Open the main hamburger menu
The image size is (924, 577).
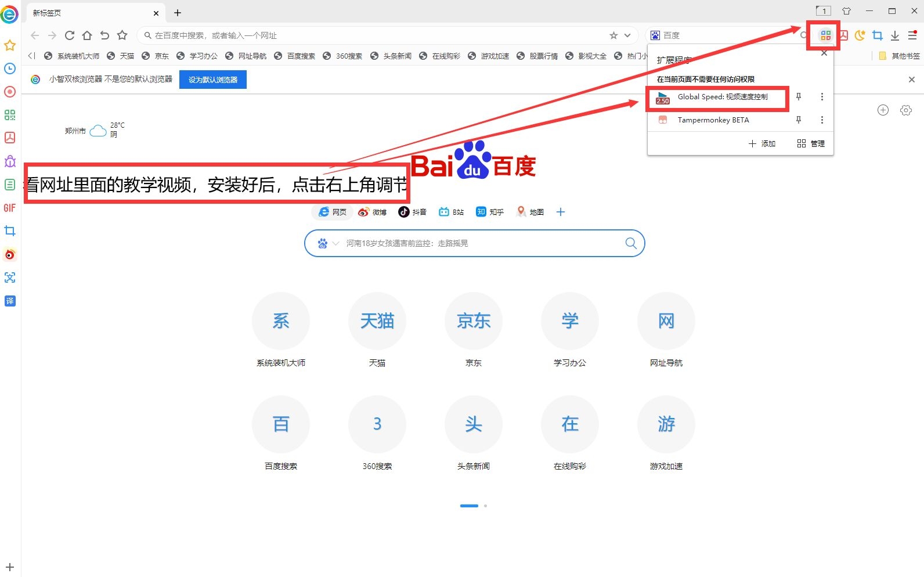pos(912,35)
